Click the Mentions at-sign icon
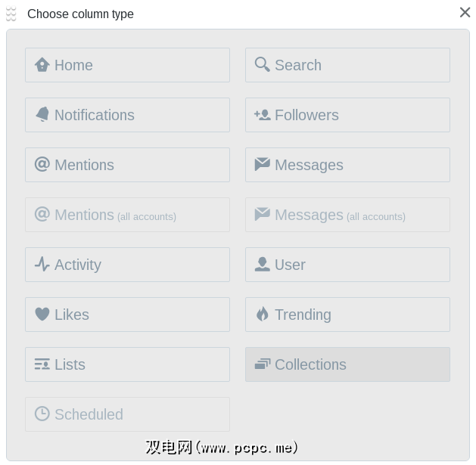 click(42, 164)
